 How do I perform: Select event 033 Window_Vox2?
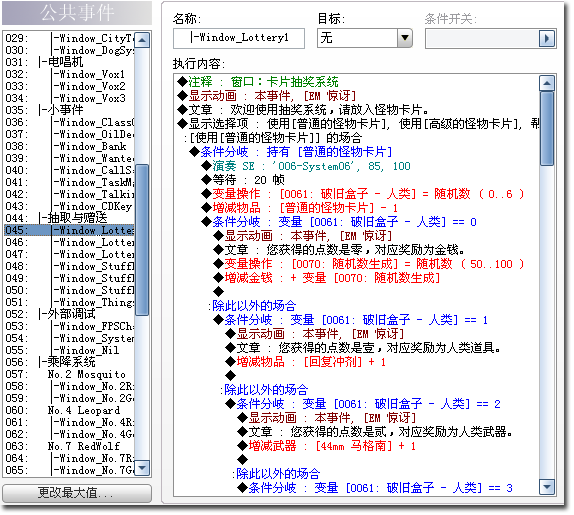(x=70, y=86)
